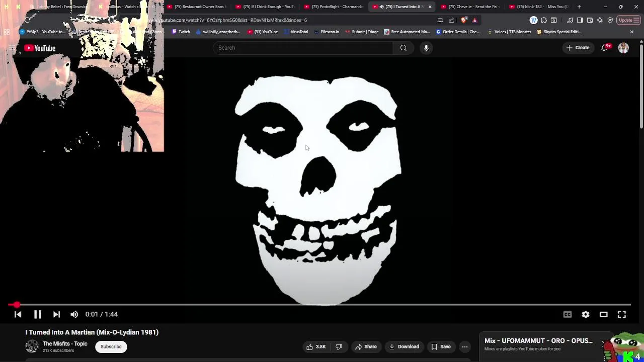Open the Brave Wallet icon
The image size is (644, 362).
coord(590,20)
